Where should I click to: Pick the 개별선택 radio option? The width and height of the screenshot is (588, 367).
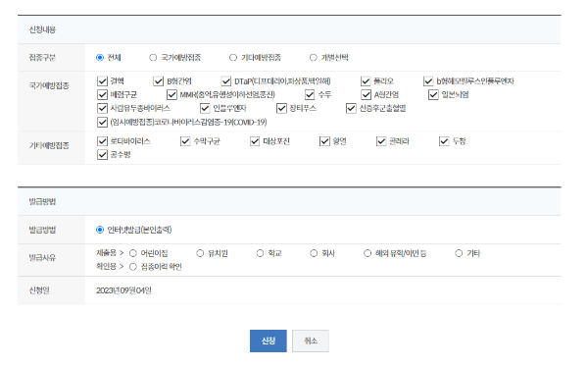314,58
